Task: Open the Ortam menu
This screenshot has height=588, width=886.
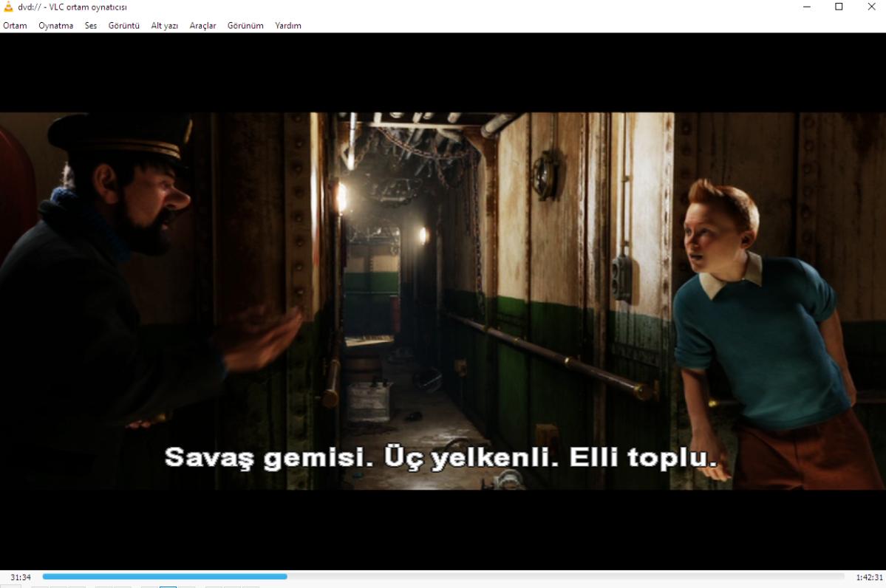Action: tap(15, 25)
